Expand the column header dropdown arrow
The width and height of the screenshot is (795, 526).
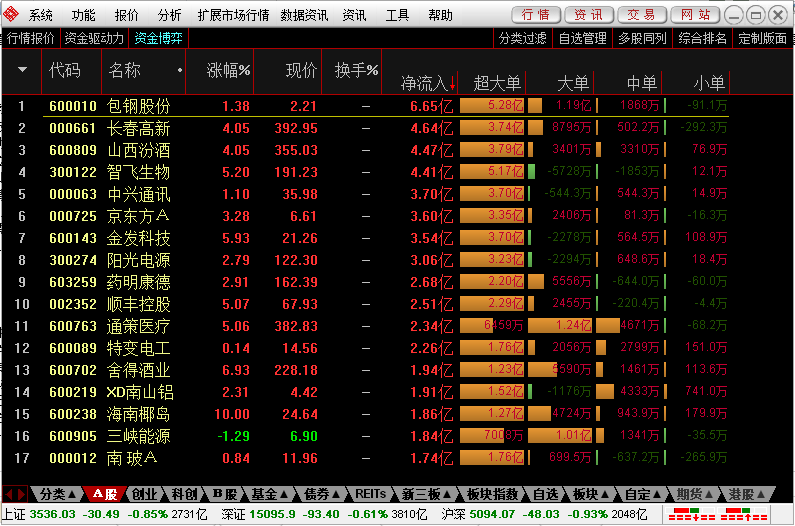pyautogui.click(x=22, y=70)
